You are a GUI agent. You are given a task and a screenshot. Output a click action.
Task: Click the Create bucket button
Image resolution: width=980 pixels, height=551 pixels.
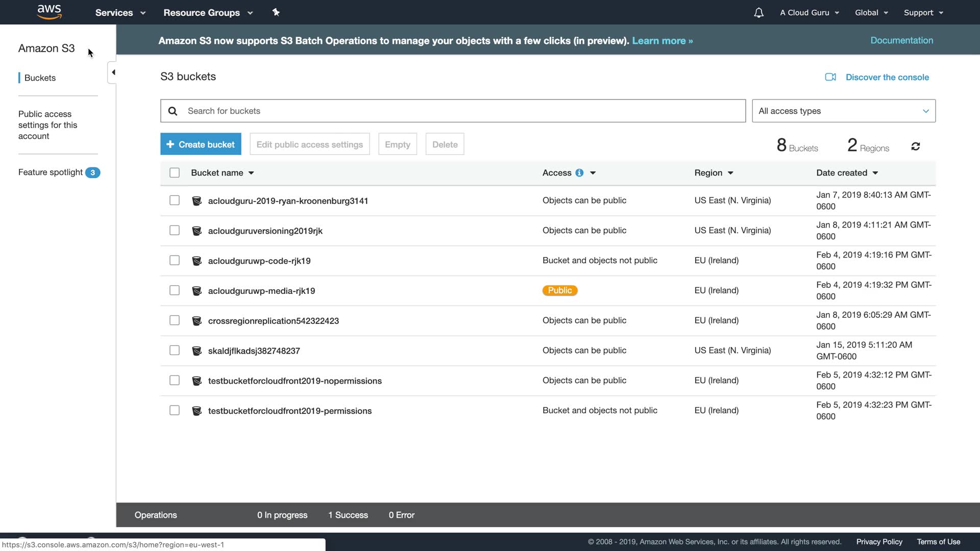coord(201,144)
